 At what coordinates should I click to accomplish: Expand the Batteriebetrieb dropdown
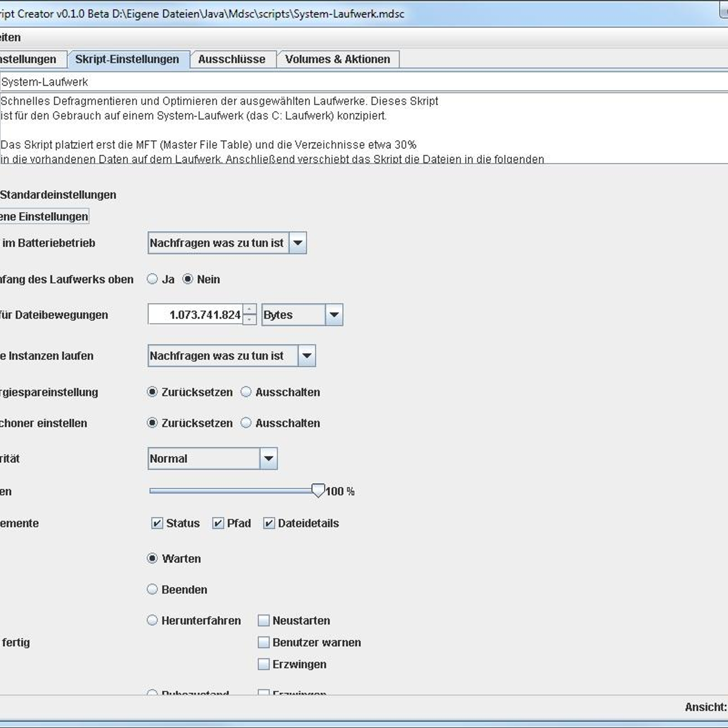pos(297,243)
